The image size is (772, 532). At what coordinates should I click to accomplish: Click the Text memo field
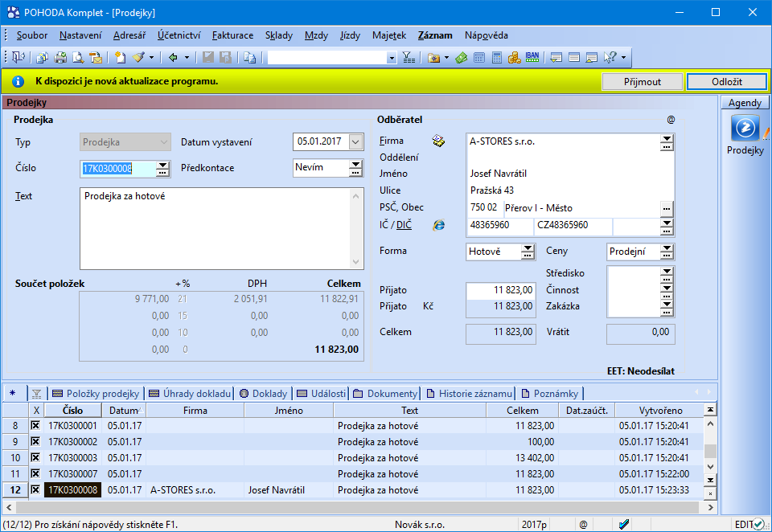tap(222, 228)
